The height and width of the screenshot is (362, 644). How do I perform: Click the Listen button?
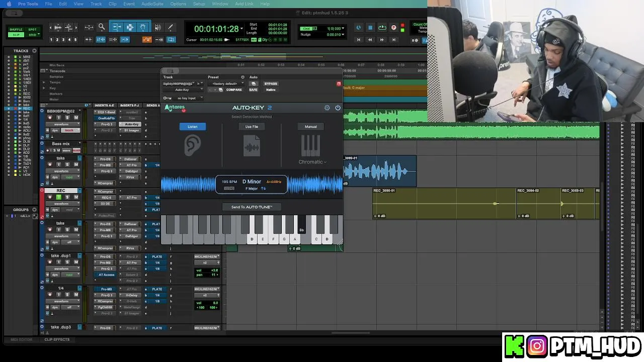(x=193, y=127)
